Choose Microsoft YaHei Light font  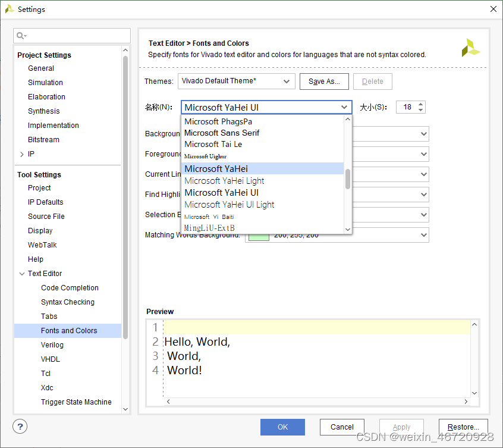pos(263,181)
